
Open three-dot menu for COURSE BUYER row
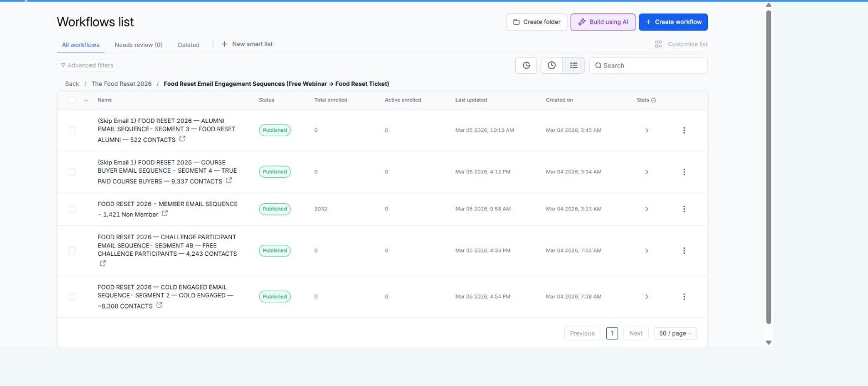point(684,172)
